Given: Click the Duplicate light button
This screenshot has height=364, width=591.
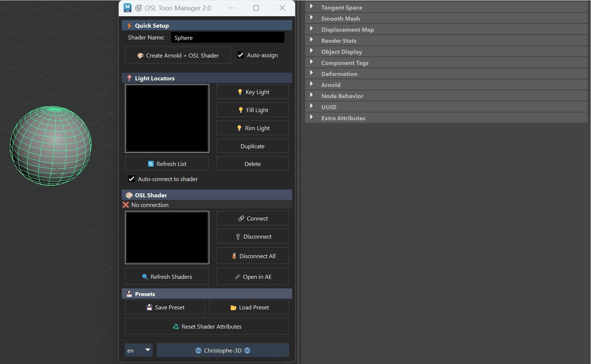Looking at the screenshot, I should tap(253, 146).
